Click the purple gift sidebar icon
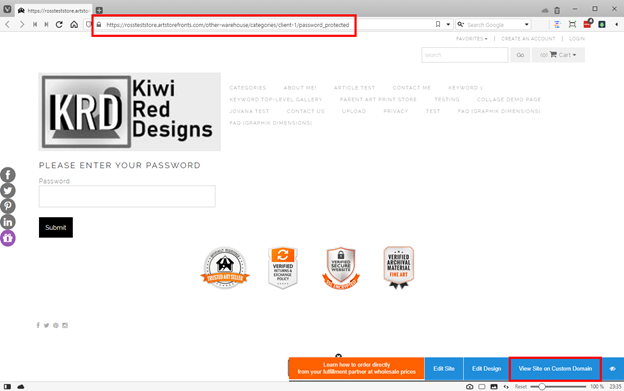The image size is (624, 391). click(x=8, y=238)
